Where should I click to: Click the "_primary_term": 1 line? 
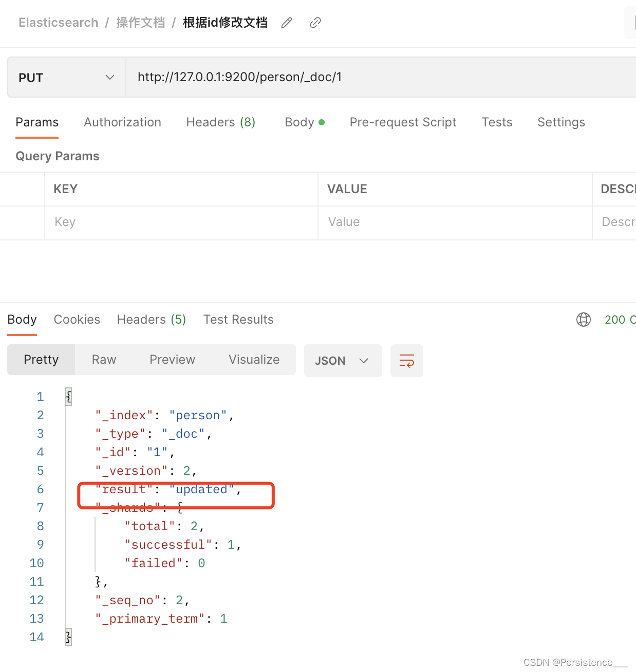click(161, 619)
